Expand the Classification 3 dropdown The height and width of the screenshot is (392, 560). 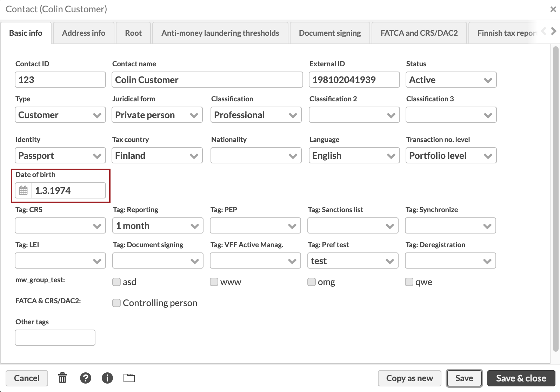tap(451, 115)
